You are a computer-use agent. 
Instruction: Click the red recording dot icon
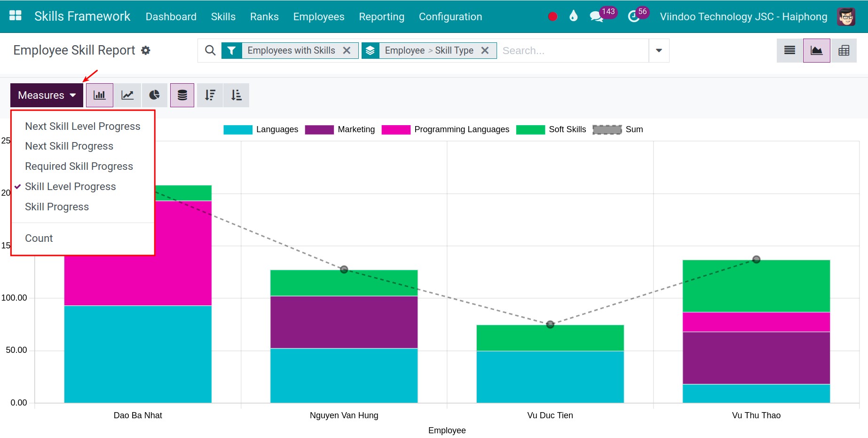(x=552, y=16)
